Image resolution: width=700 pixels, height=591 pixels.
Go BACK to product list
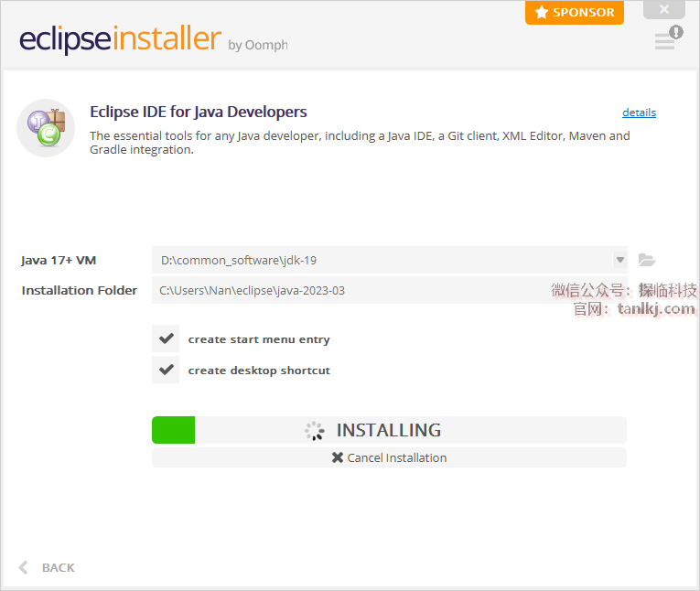point(47,567)
